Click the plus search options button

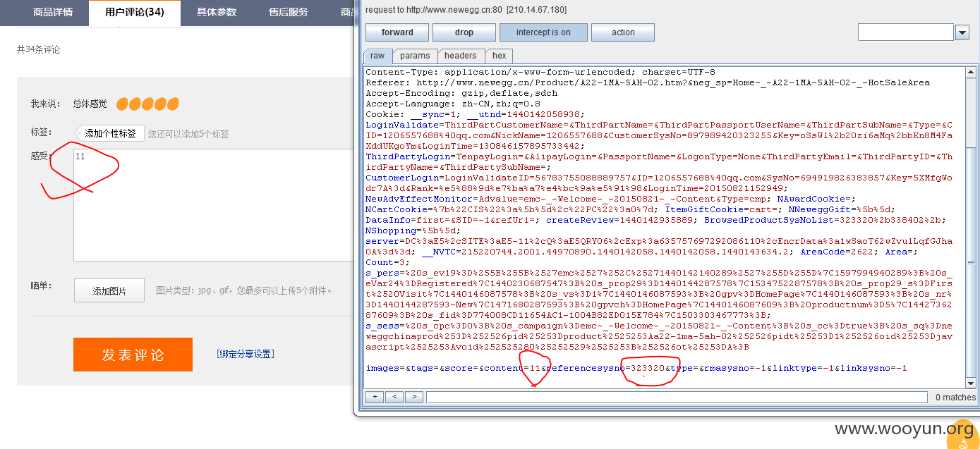coord(375,397)
